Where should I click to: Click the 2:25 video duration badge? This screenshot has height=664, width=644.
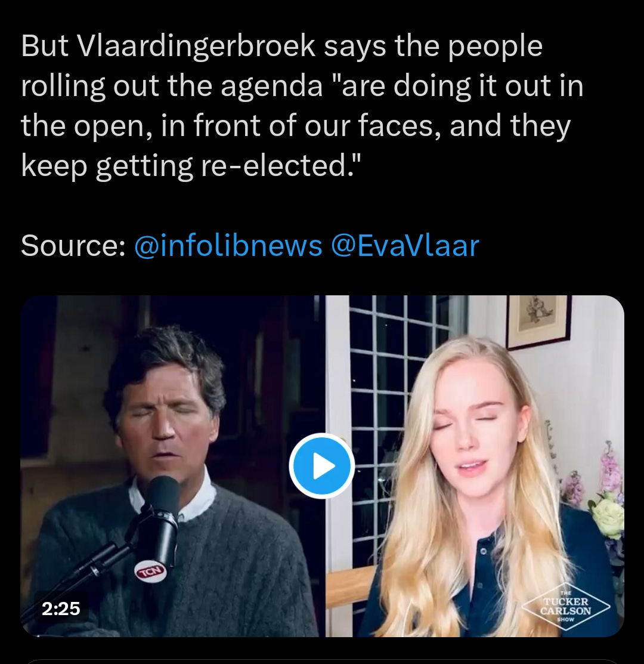click(61, 609)
